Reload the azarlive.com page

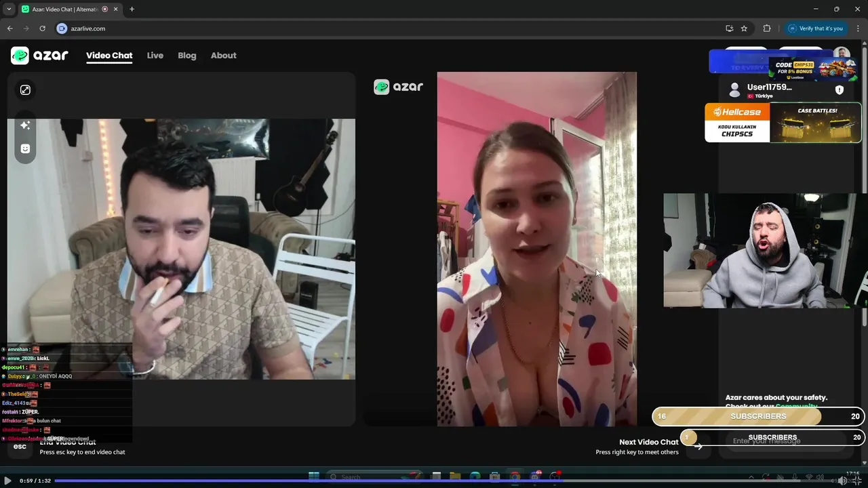[x=43, y=28]
